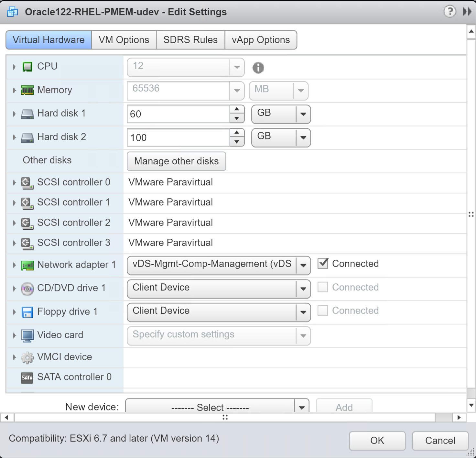The height and width of the screenshot is (458, 476).
Task: Open the Memory size dropdown
Action: [237, 91]
